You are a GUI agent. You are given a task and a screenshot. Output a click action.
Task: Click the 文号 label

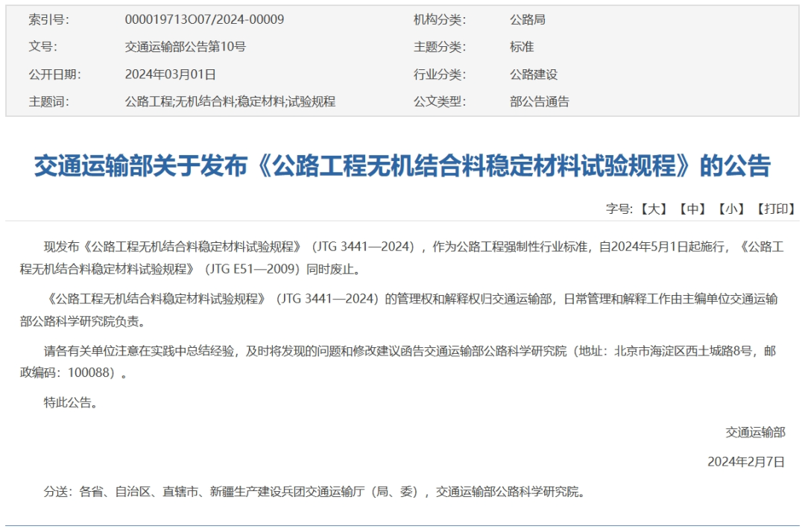pyautogui.click(x=43, y=47)
